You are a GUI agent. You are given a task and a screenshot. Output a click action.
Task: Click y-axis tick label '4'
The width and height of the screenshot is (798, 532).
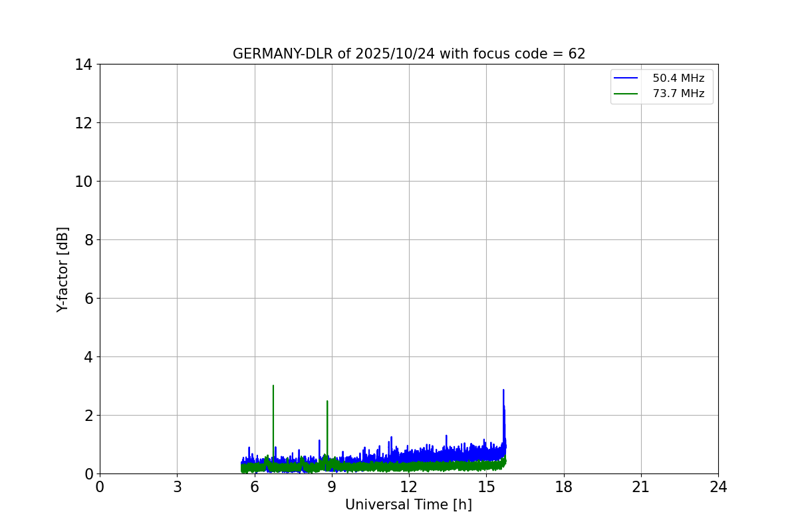pyautogui.click(x=88, y=357)
